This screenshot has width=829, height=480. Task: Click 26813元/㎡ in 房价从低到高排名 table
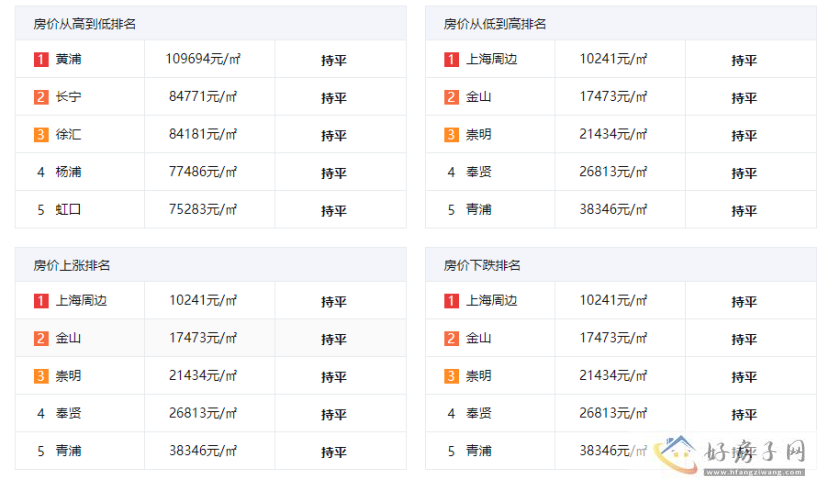pyautogui.click(x=613, y=171)
